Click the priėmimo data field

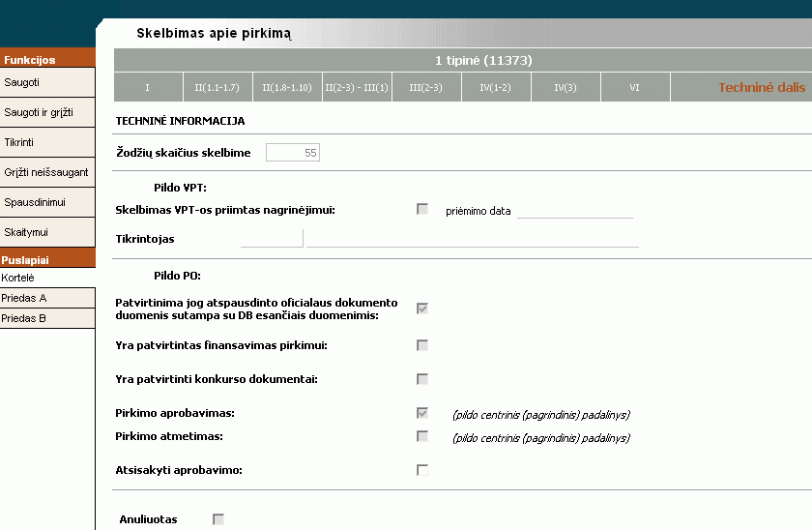575,210
